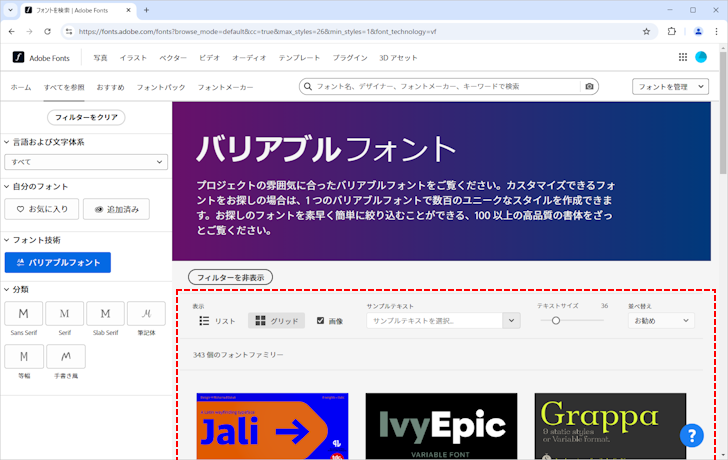Open the browser extensions puzzle icon
This screenshot has height=460, width=728.
672,32
